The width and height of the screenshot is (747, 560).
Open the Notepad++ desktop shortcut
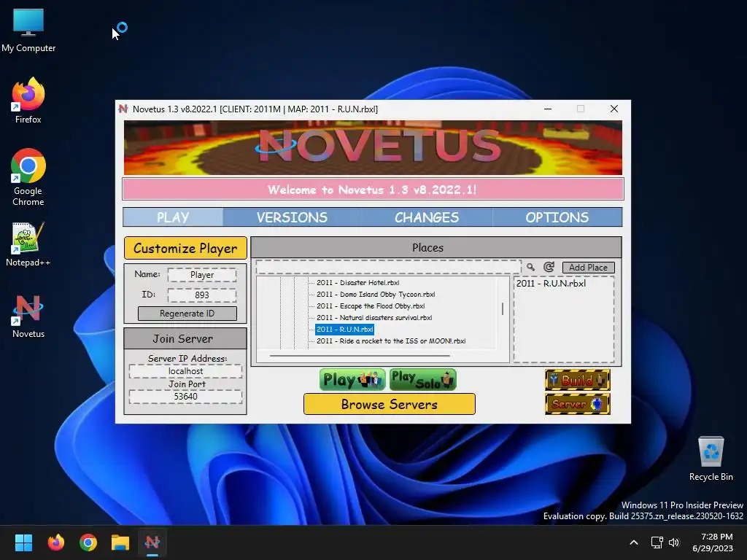click(x=28, y=244)
